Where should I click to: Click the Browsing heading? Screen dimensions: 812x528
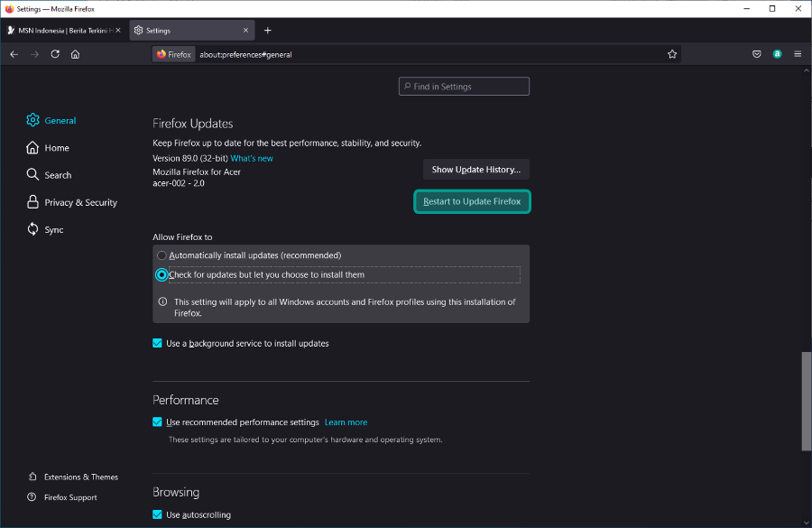tap(176, 492)
